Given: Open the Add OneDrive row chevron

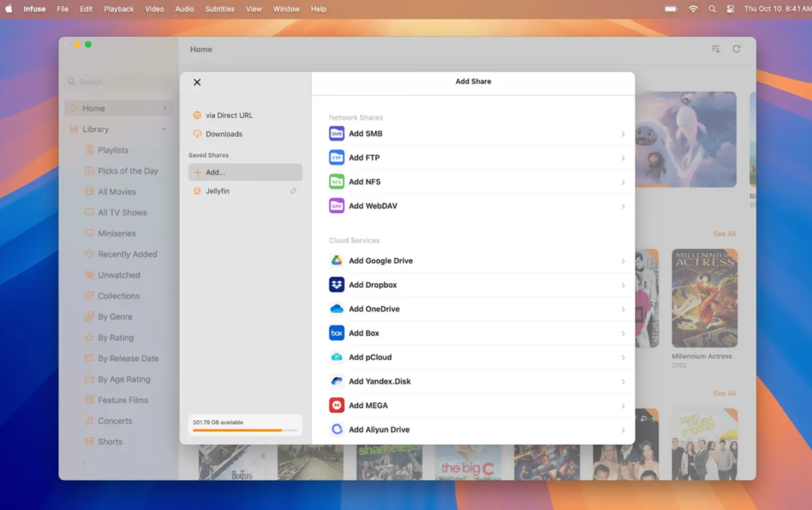Looking at the screenshot, I should tap(623, 309).
